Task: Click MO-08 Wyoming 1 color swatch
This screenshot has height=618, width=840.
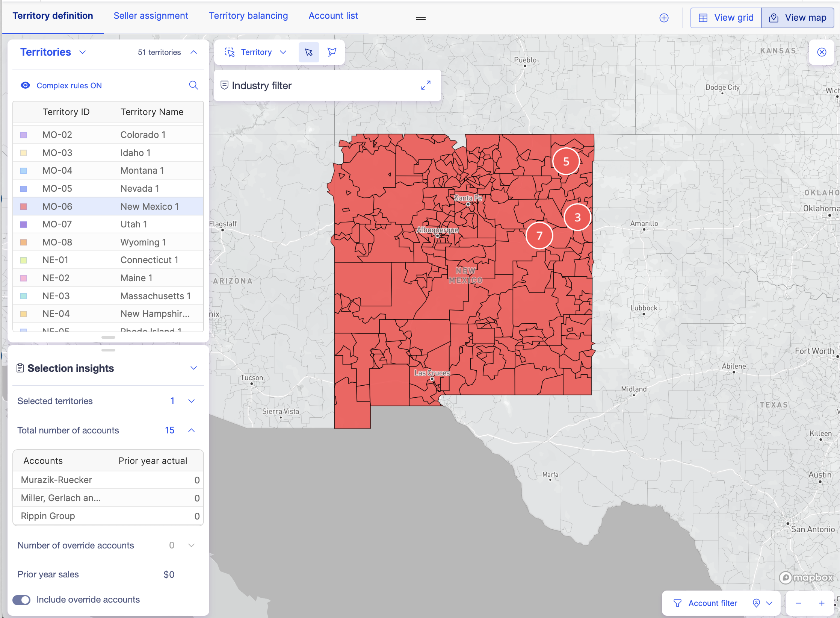Action: tap(23, 242)
